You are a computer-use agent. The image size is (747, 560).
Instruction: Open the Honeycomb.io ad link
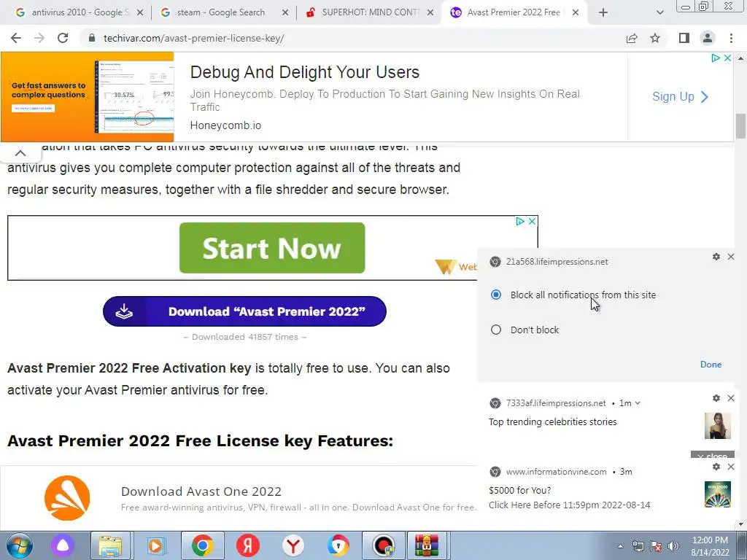point(225,125)
